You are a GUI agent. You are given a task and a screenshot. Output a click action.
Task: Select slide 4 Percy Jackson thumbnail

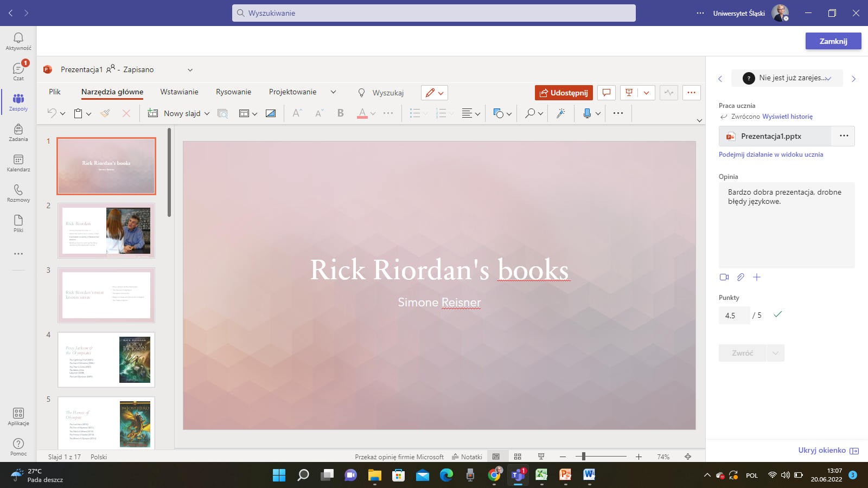coord(106,359)
